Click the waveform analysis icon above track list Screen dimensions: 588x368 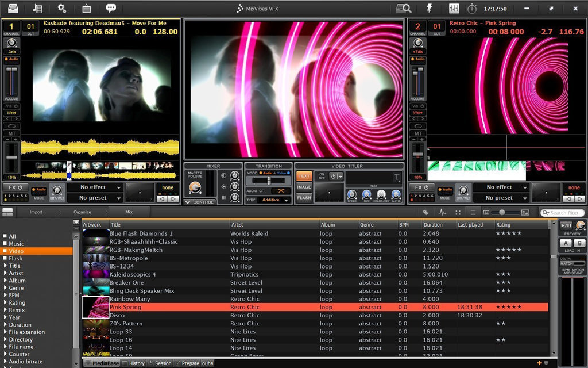click(x=443, y=212)
